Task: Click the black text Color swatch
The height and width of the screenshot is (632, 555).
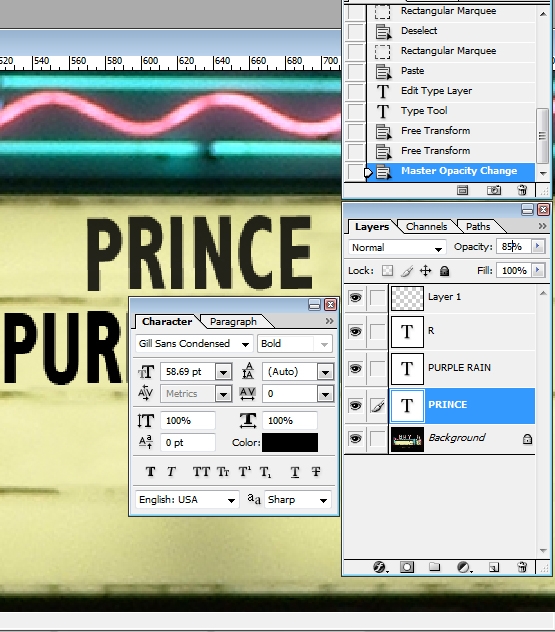Action: (290, 443)
